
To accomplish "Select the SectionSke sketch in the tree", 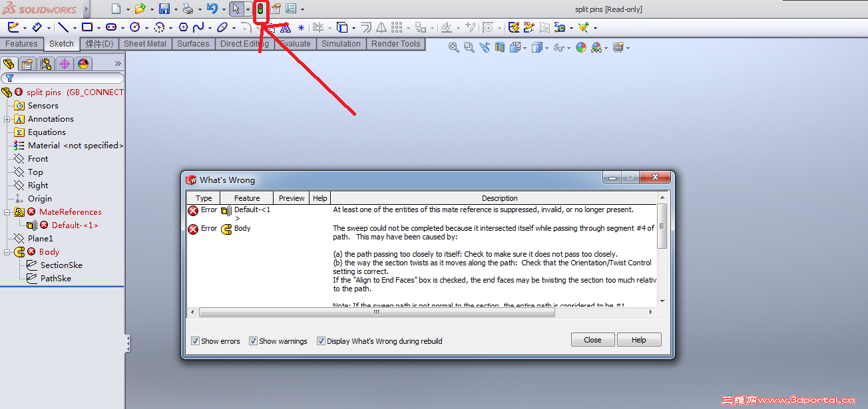I will [61, 265].
